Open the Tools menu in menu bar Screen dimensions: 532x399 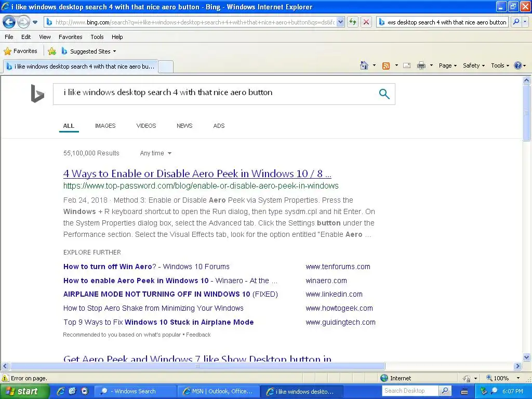[97, 37]
